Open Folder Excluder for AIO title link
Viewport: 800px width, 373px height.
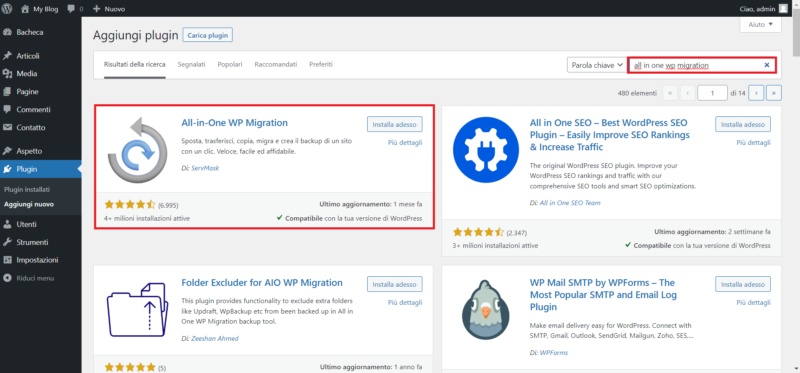262,283
